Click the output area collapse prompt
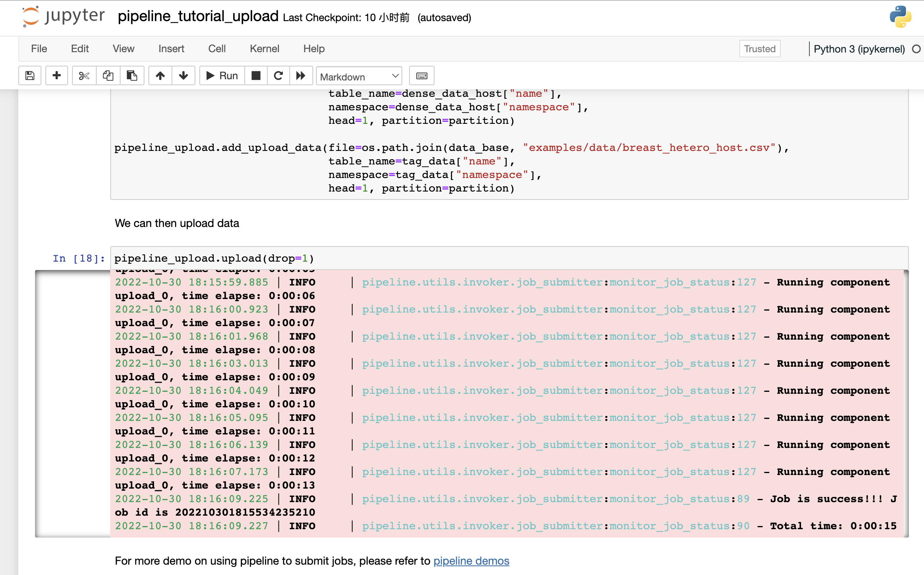Viewport: 924px width, 575px height. click(x=72, y=403)
